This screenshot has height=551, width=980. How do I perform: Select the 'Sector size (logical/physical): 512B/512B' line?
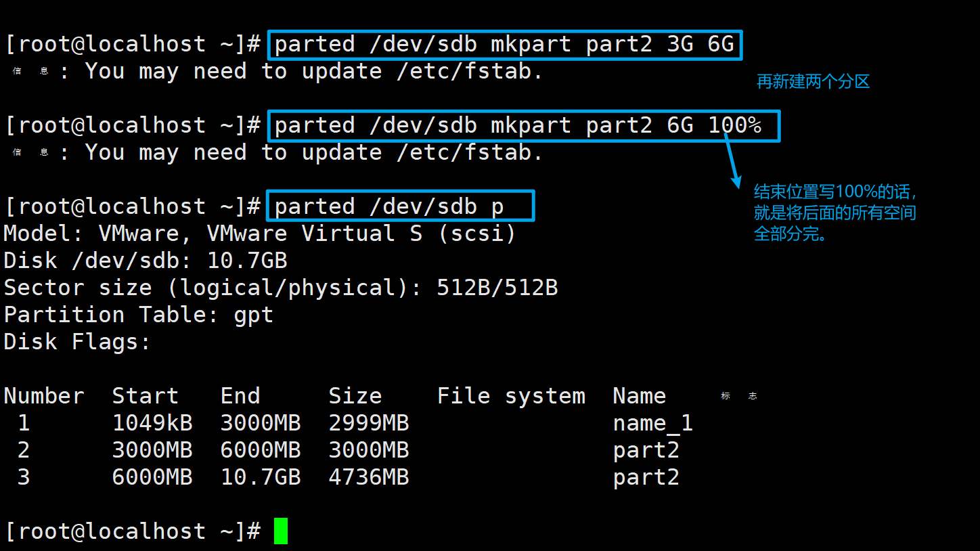tap(281, 288)
